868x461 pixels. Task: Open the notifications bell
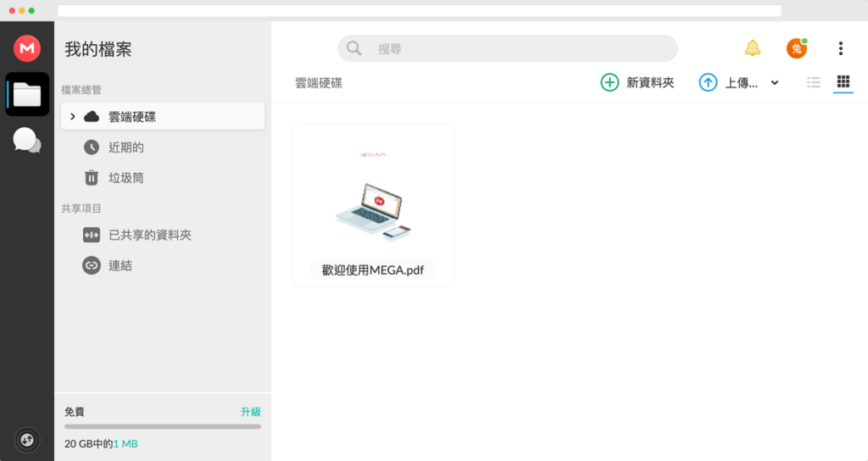[x=753, y=48]
